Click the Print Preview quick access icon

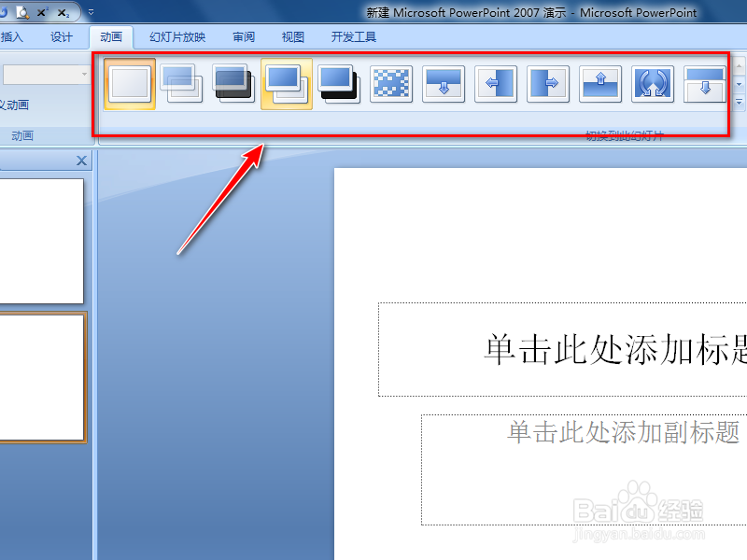22,12
